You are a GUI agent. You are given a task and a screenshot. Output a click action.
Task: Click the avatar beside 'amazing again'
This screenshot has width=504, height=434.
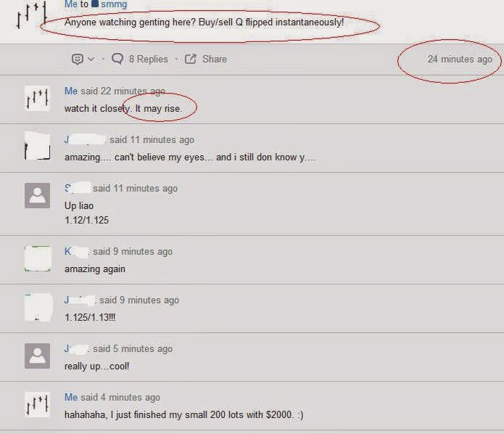[38, 258]
